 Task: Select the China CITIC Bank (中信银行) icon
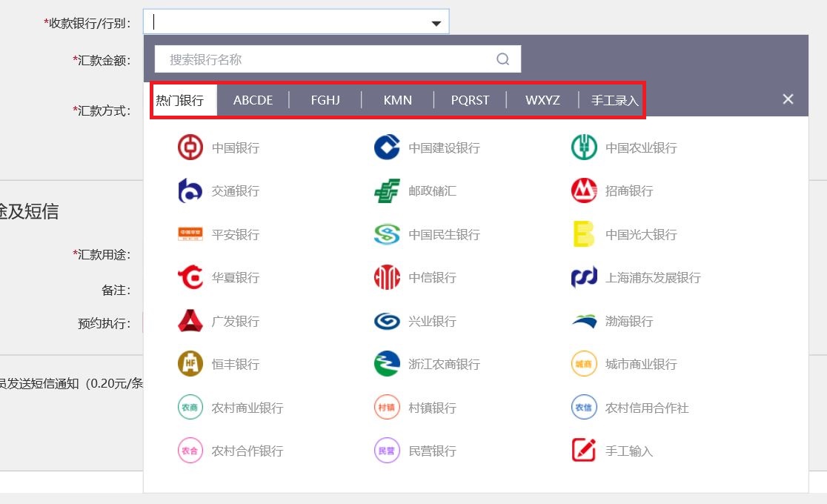click(x=387, y=278)
